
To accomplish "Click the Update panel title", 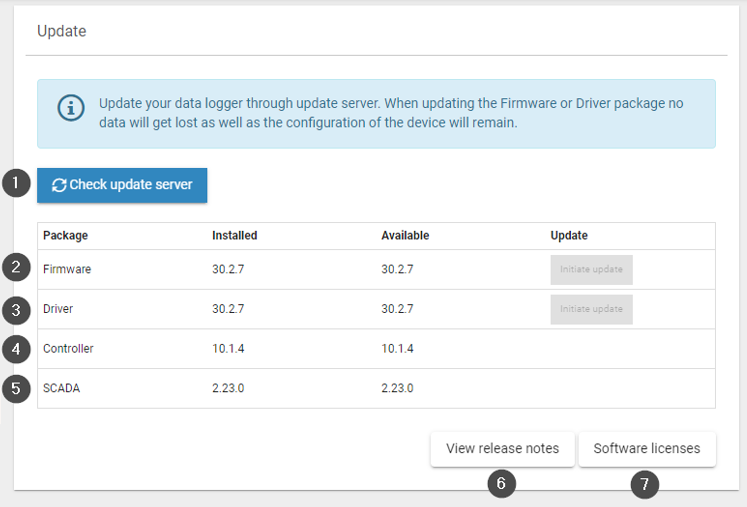I will coord(62,32).
